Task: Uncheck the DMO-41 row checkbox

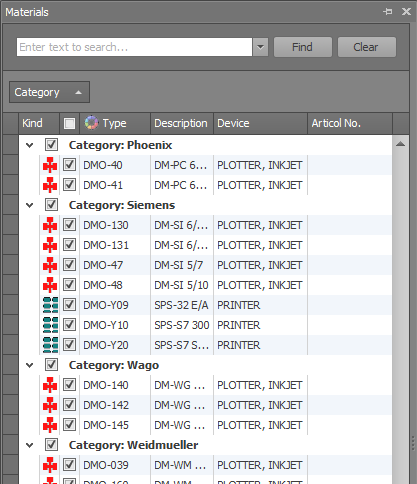Action: click(69, 185)
